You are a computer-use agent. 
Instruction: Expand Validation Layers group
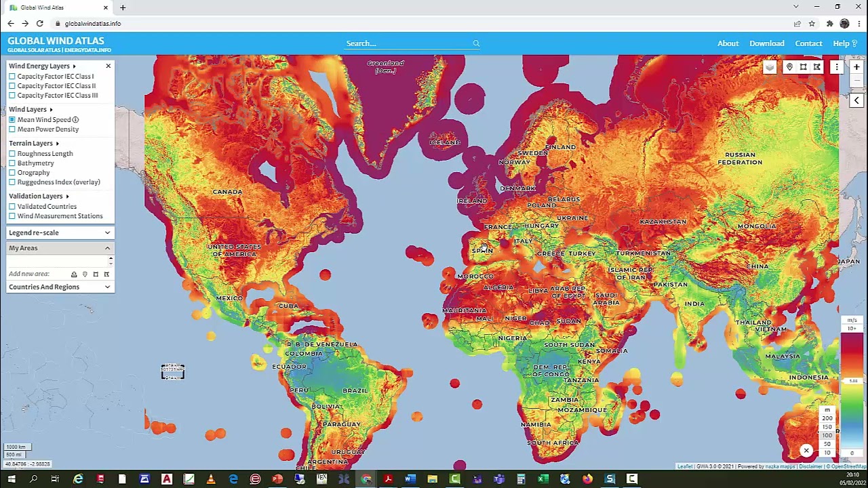point(67,197)
